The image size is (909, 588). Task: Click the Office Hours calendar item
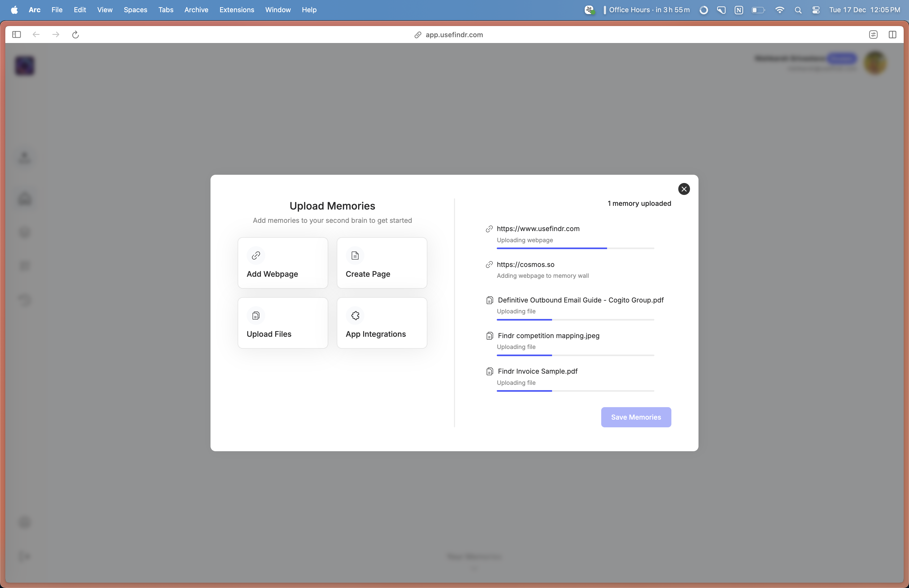coord(647,10)
